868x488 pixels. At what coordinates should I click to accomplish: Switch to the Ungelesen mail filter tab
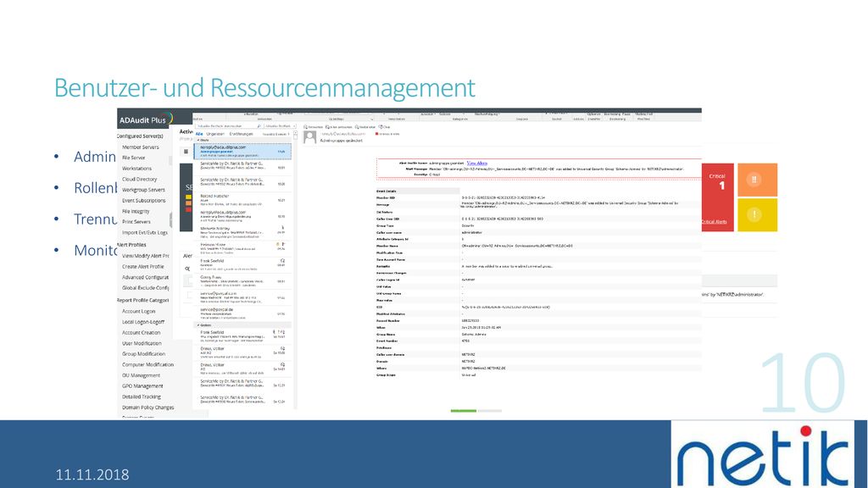click(215, 134)
